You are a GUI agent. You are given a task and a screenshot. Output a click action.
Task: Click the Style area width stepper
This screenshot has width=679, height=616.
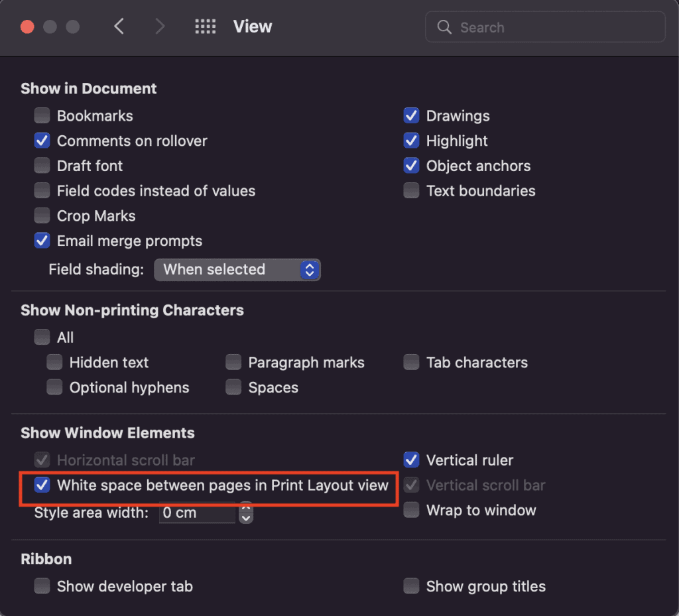pos(246,513)
